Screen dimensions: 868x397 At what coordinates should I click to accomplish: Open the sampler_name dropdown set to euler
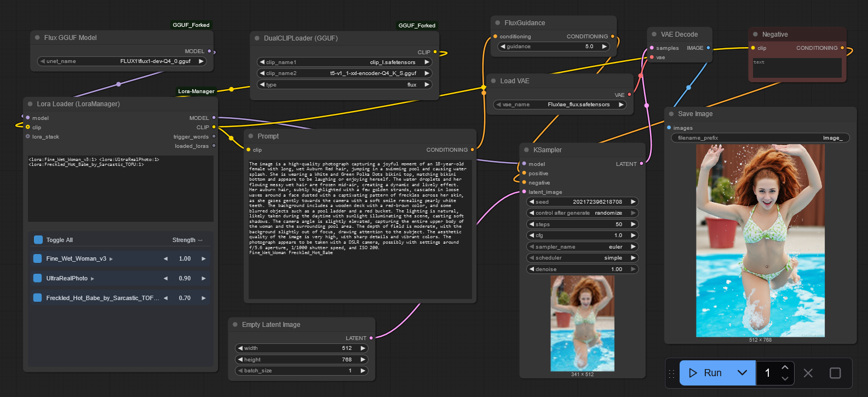point(582,247)
